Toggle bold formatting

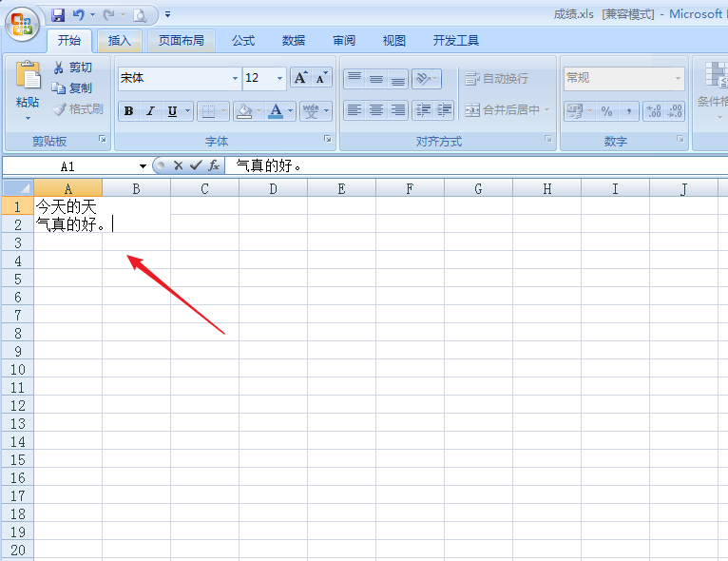click(128, 111)
